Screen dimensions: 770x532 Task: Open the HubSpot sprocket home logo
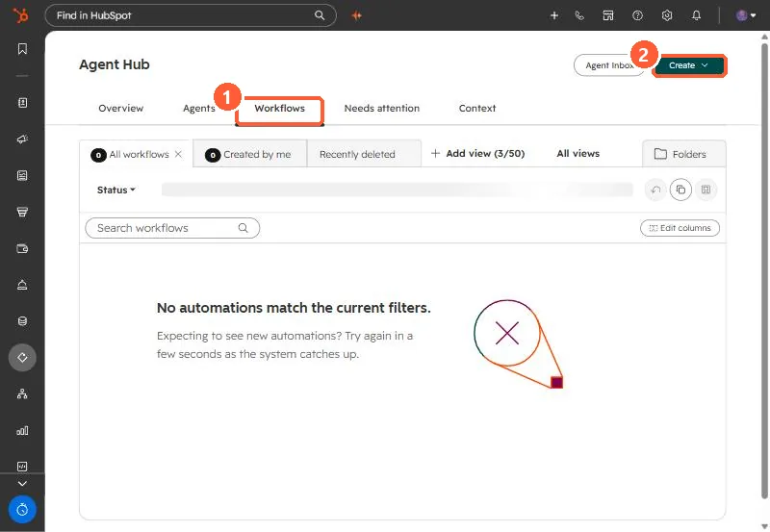pyautogui.click(x=20, y=15)
